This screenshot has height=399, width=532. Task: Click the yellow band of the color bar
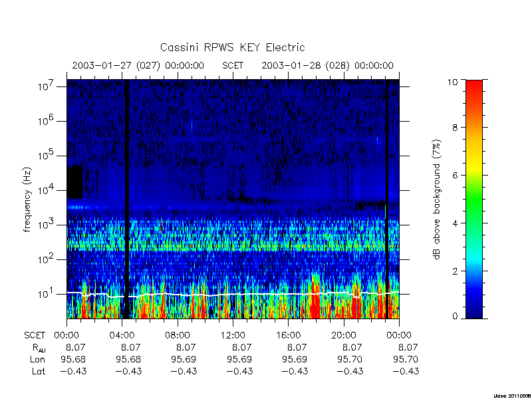click(x=474, y=167)
